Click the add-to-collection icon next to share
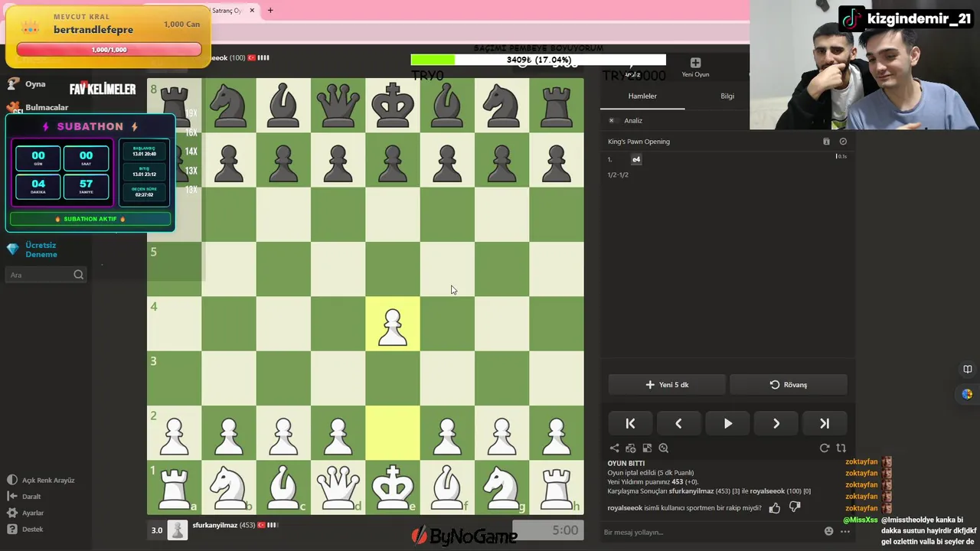This screenshot has height=551, width=980. (x=631, y=448)
